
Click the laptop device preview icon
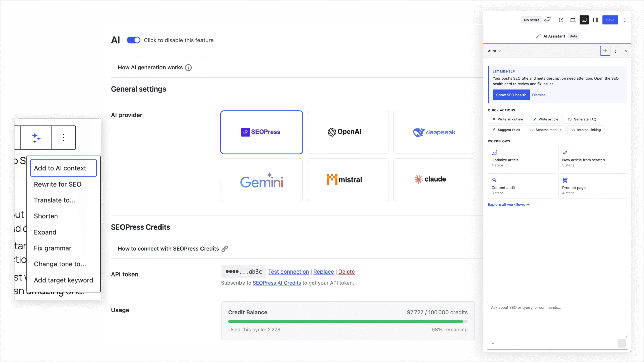click(x=573, y=20)
